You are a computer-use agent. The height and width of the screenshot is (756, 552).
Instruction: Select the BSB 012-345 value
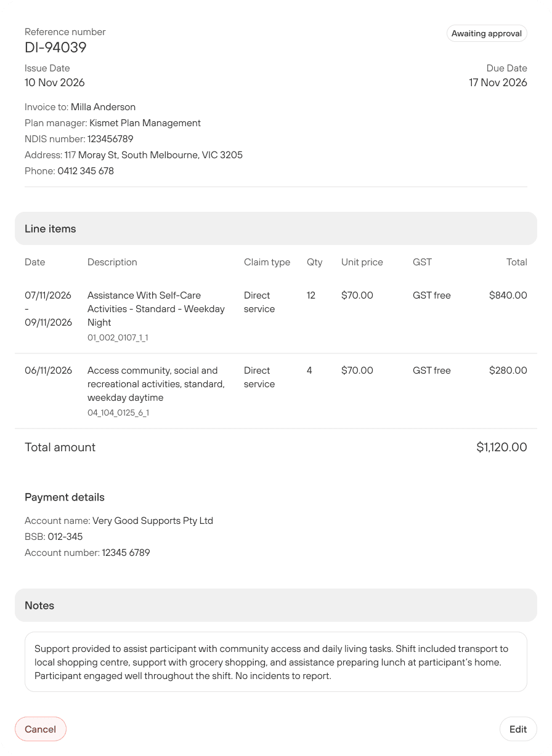point(65,536)
